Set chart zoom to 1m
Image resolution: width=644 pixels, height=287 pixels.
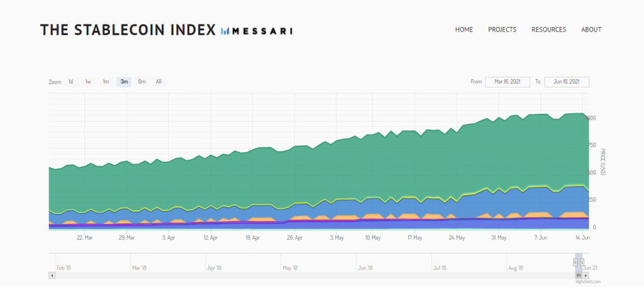tap(106, 82)
